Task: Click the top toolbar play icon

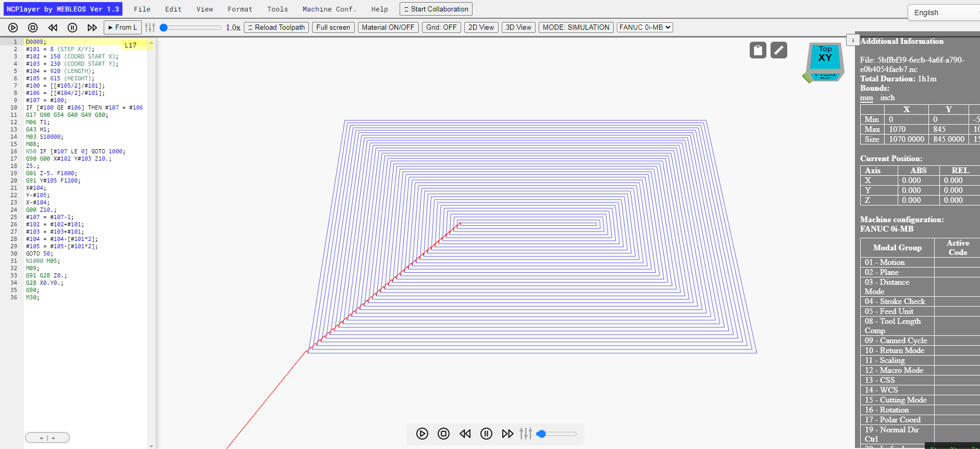Action: coord(13,28)
